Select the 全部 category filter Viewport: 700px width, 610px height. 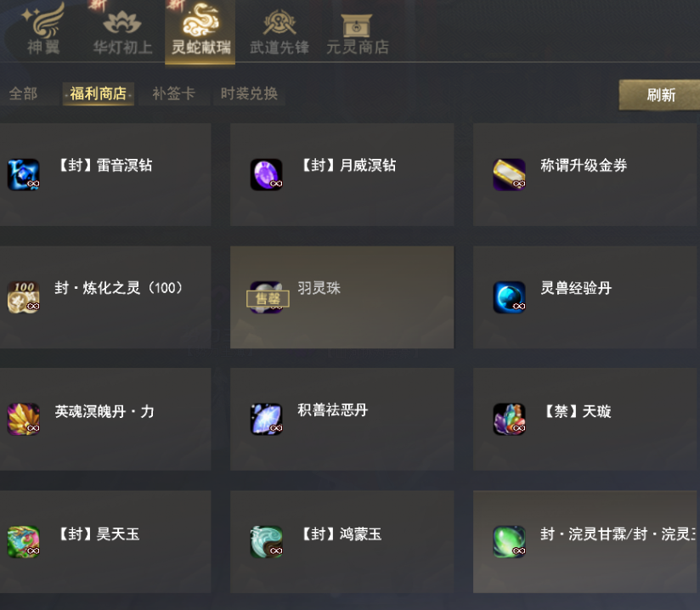[23, 93]
